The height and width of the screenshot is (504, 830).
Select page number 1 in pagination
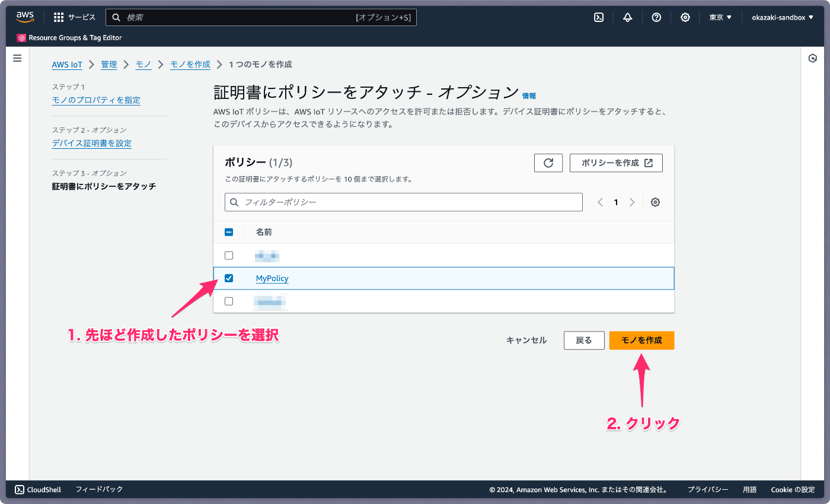[x=616, y=202]
